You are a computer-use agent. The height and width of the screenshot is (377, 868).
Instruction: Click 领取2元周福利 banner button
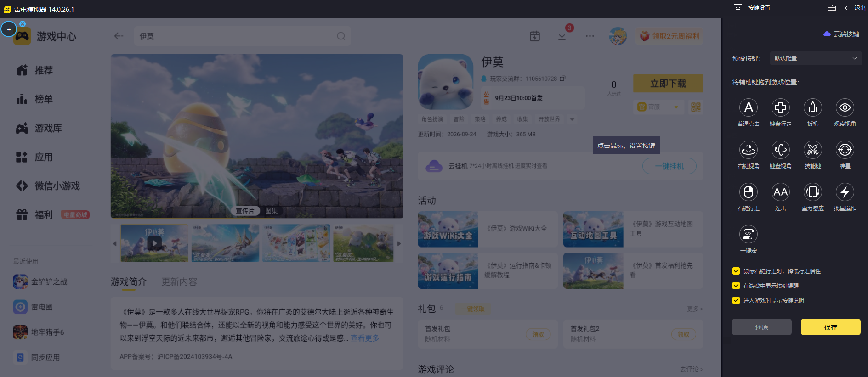670,36
